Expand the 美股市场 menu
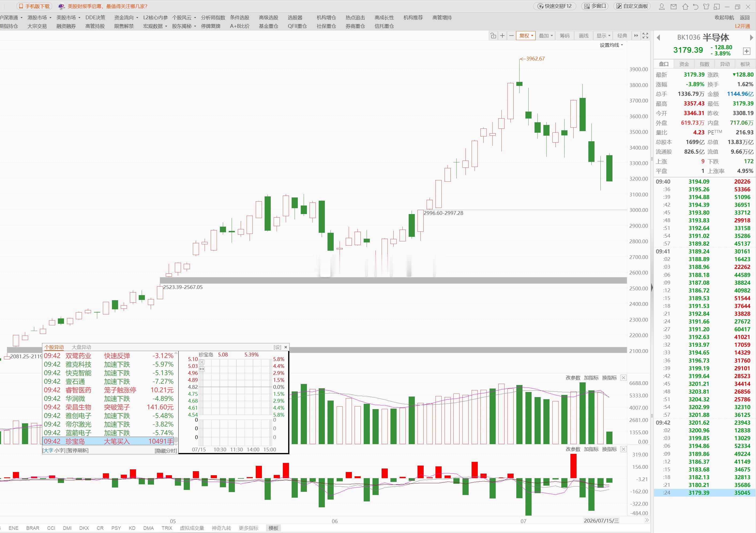756x533 pixels. [68, 17]
